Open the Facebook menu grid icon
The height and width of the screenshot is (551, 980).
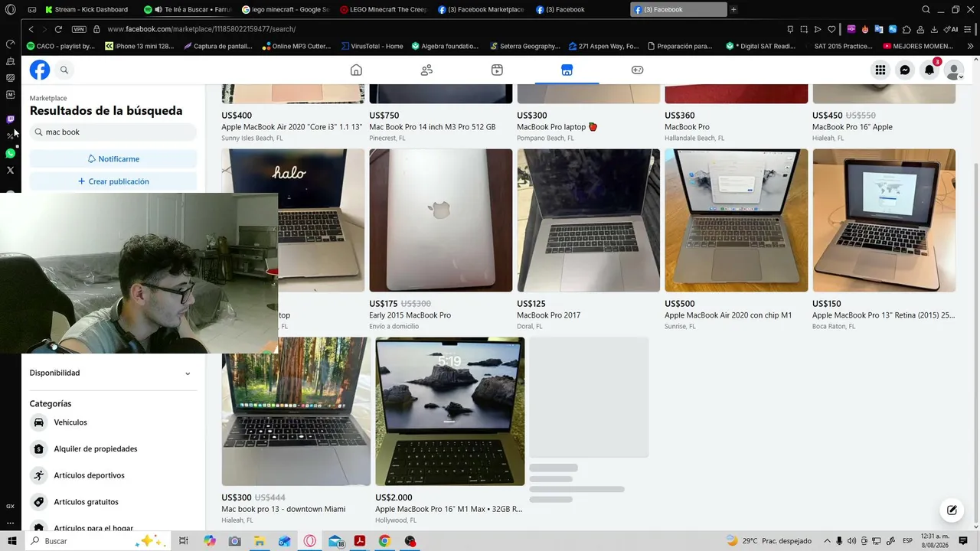tap(880, 70)
